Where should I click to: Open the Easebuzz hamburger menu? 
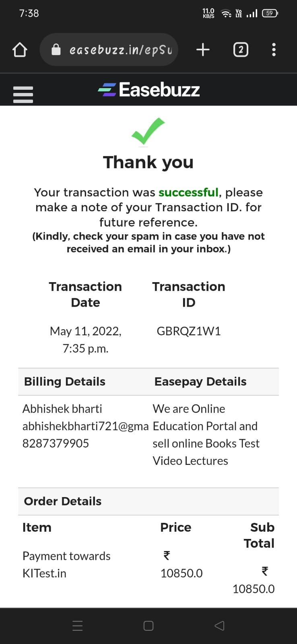pyautogui.click(x=23, y=95)
